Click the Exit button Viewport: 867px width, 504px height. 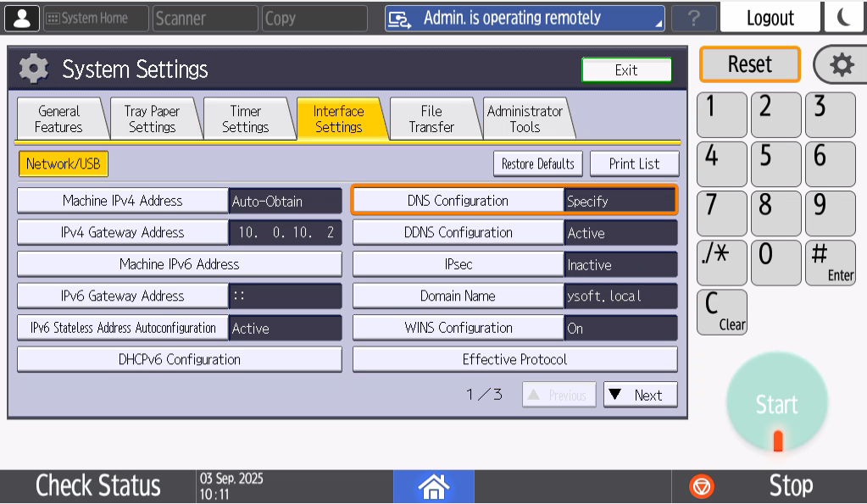pyautogui.click(x=626, y=70)
